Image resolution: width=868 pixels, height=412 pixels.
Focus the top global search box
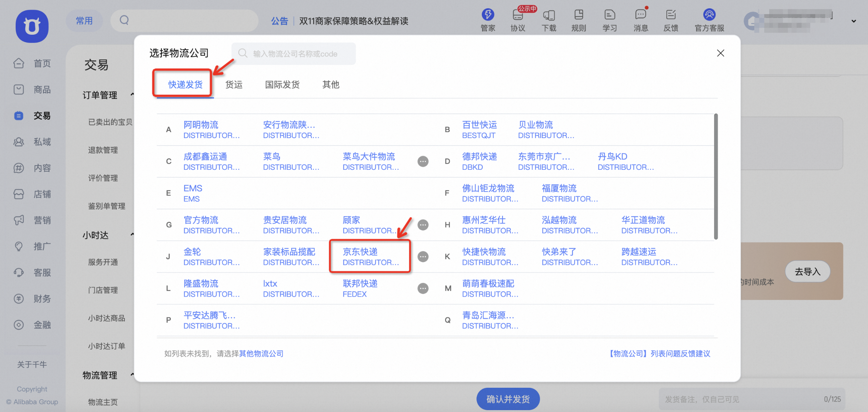point(185,21)
